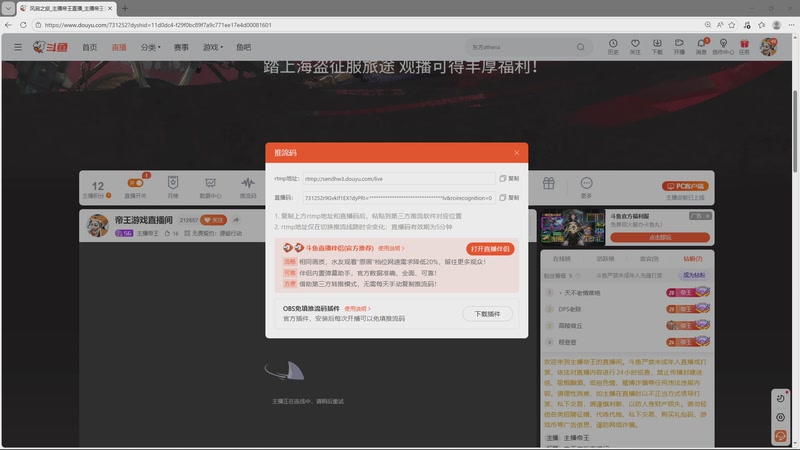Click the orange customer service icon bottom right
The height and width of the screenshot is (450, 800).
click(x=780, y=436)
